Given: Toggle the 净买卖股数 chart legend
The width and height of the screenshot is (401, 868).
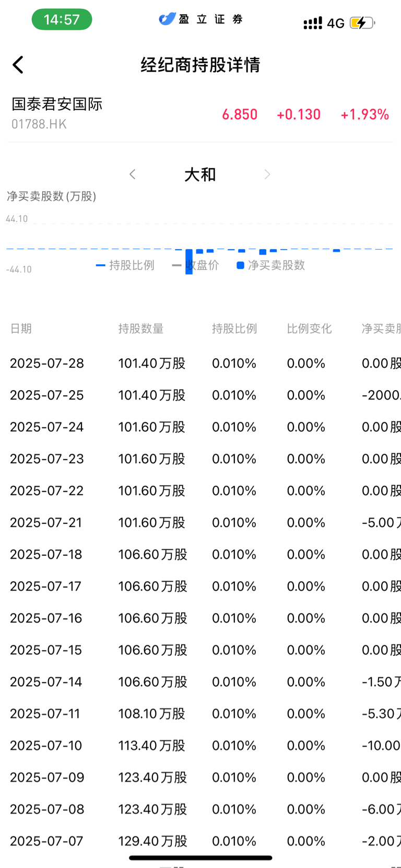Looking at the screenshot, I should coord(271,265).
